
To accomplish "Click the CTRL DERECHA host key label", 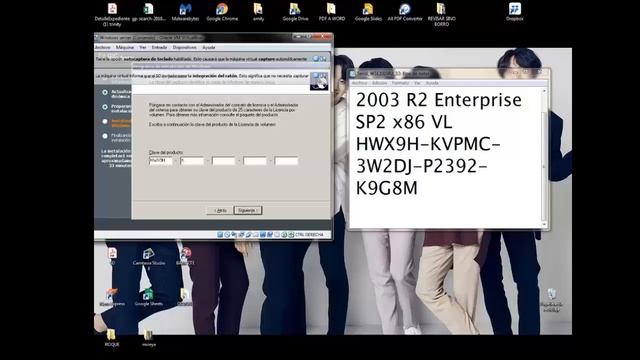I will pyautogui.click(x=309, y=235).
